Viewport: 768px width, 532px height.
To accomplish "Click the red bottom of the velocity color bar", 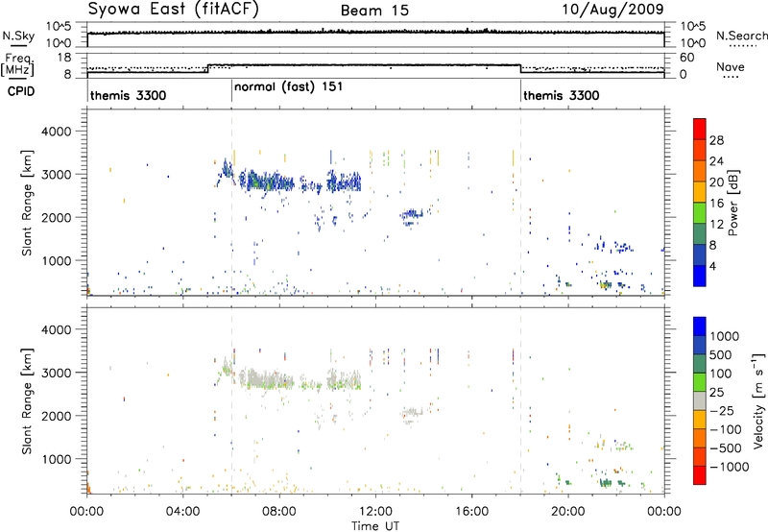I will pos(700,475).
